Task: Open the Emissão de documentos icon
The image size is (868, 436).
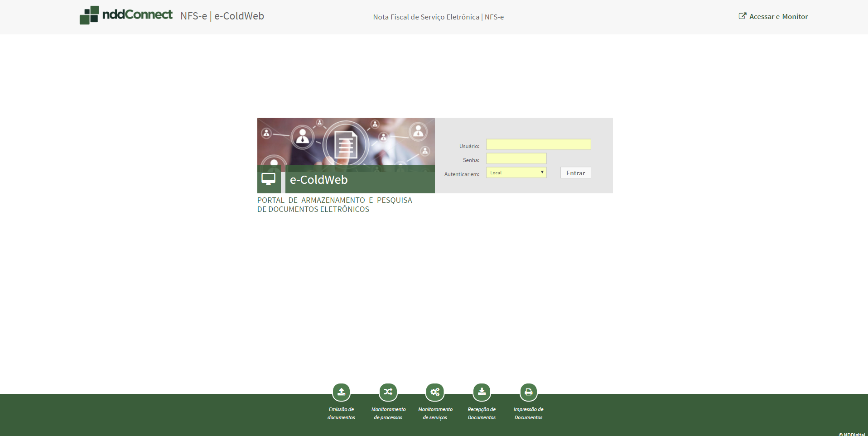Action: pos(341,392)
